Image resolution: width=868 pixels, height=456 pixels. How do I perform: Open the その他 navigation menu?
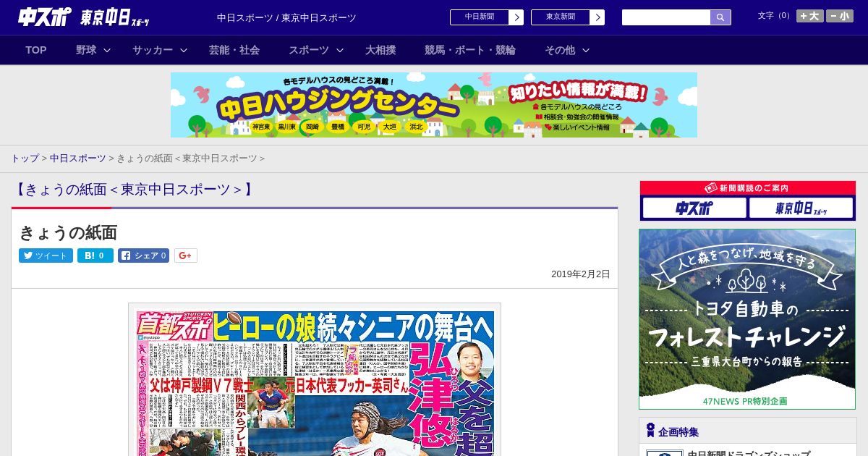click(560, 50)
